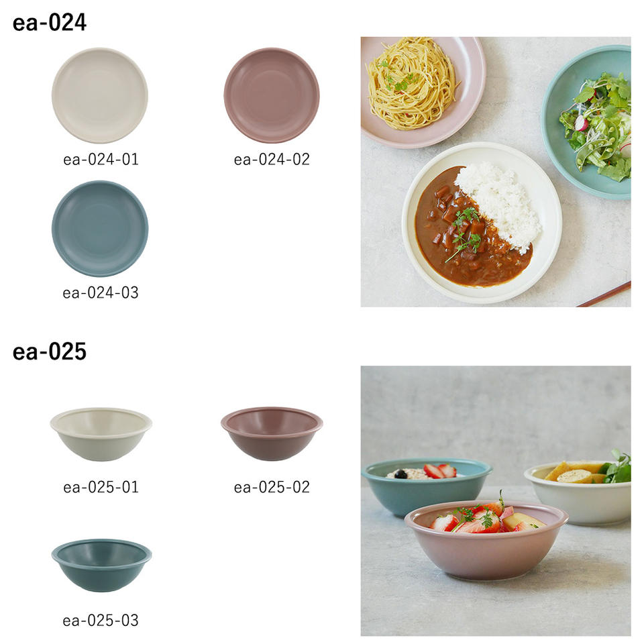
Task: Click the ea-024 section heading
Action: (x=49, y=23)
